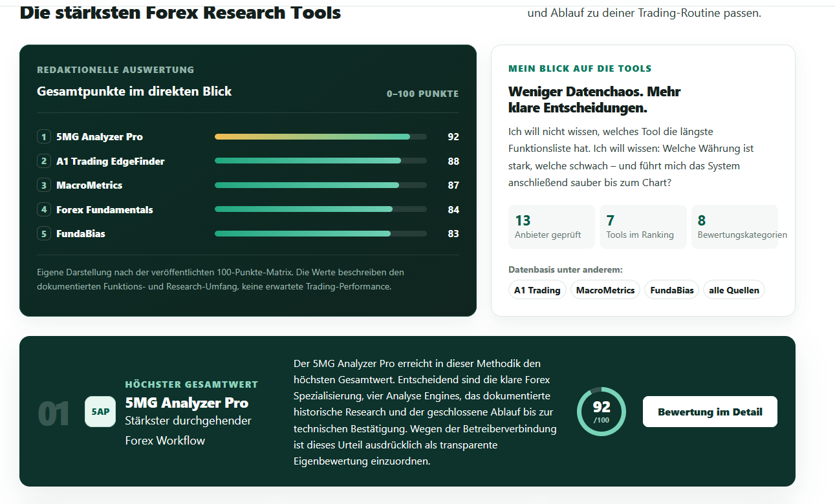Select the FundaBias source chip
835x504 pixels.
[x=672, y=290]
